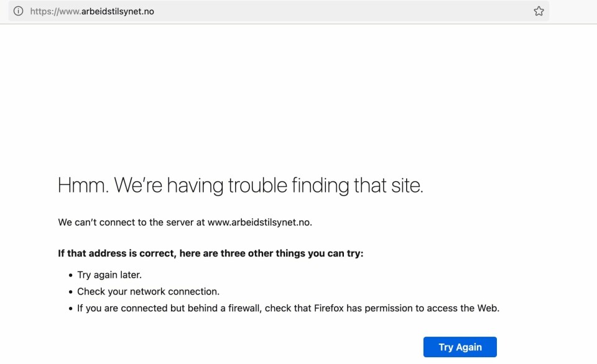Click the "Check your network connection." bullet item
Image resolution: width=597 pixels, height=364 pixels.
click(148, 291)
